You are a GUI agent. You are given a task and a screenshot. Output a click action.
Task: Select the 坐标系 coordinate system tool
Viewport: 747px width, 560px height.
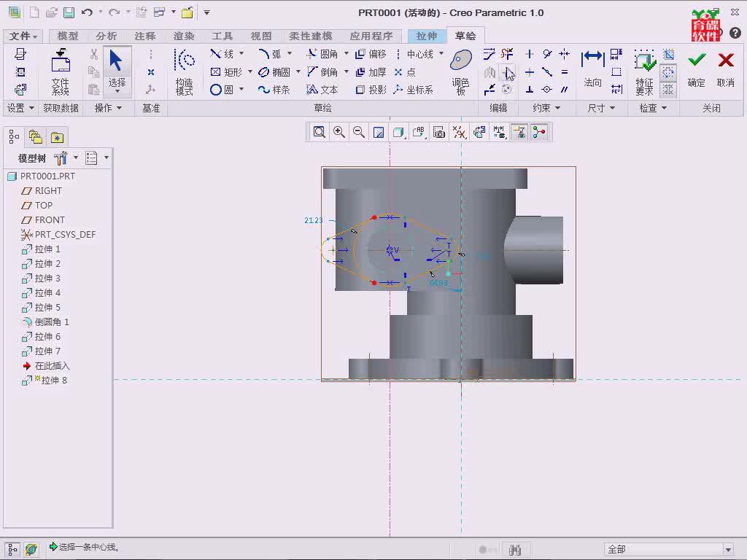click(x=413, y=90)
